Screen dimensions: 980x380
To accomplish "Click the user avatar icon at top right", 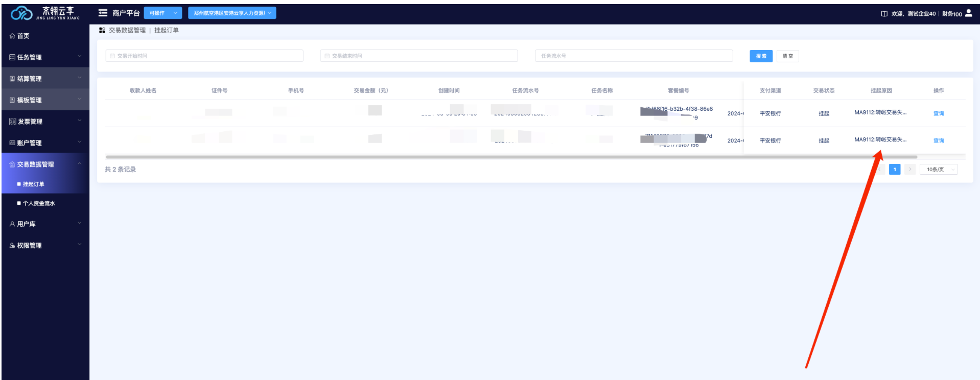I will click(968, 13).
